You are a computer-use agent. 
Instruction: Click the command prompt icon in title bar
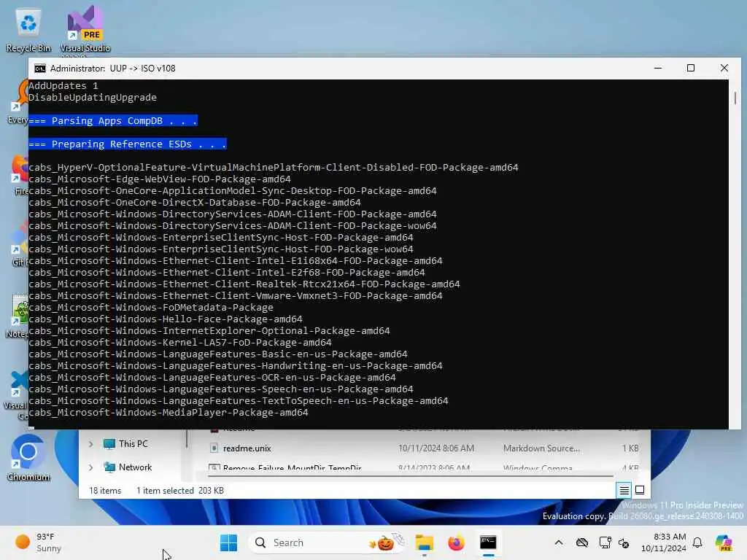point(40,68)
